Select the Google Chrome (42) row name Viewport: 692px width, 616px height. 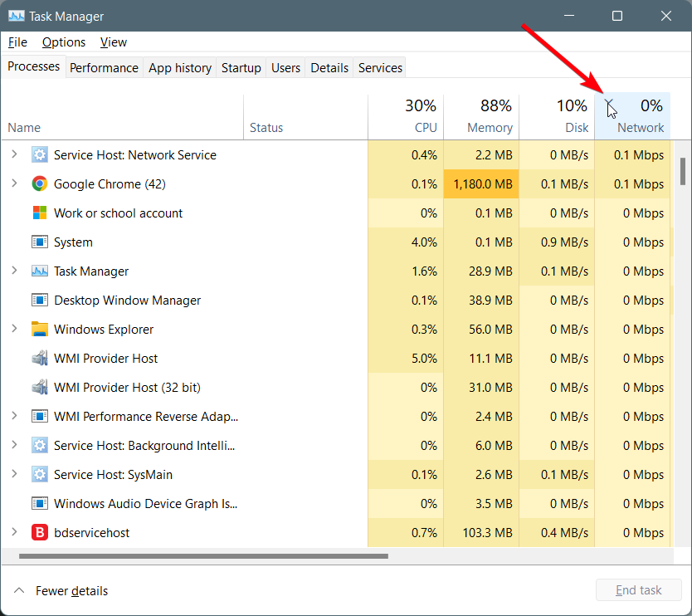(x=110, y=183)
